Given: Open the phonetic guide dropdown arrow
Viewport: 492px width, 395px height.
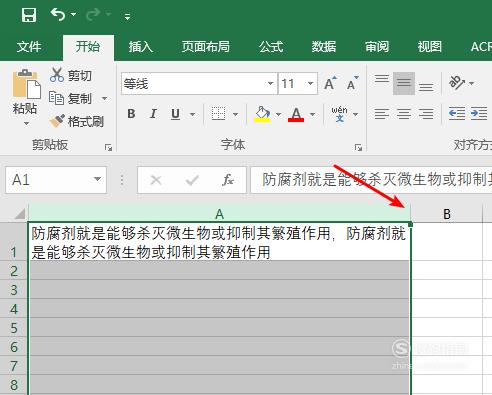Looking at the screenshot, I should [x=355, y=114].
